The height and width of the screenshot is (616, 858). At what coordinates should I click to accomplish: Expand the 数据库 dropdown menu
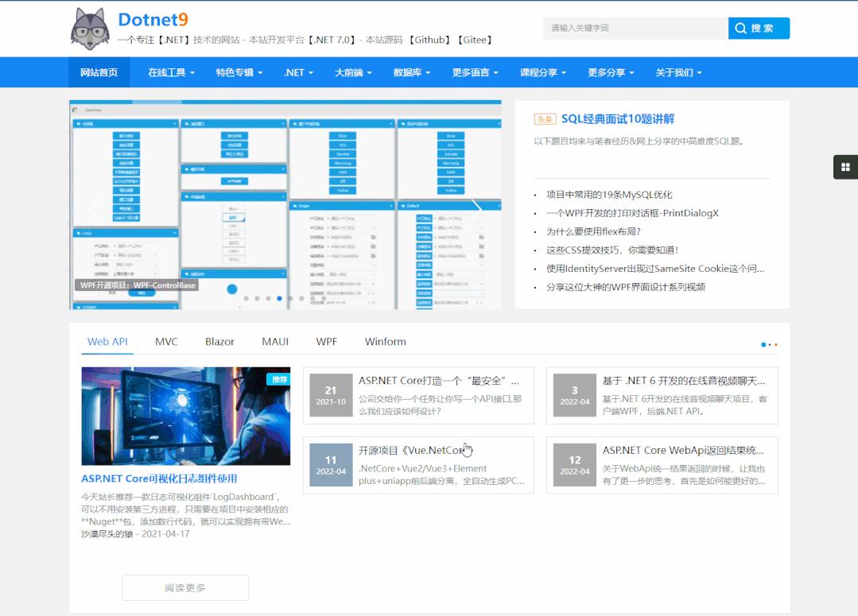tap(411, 72)
